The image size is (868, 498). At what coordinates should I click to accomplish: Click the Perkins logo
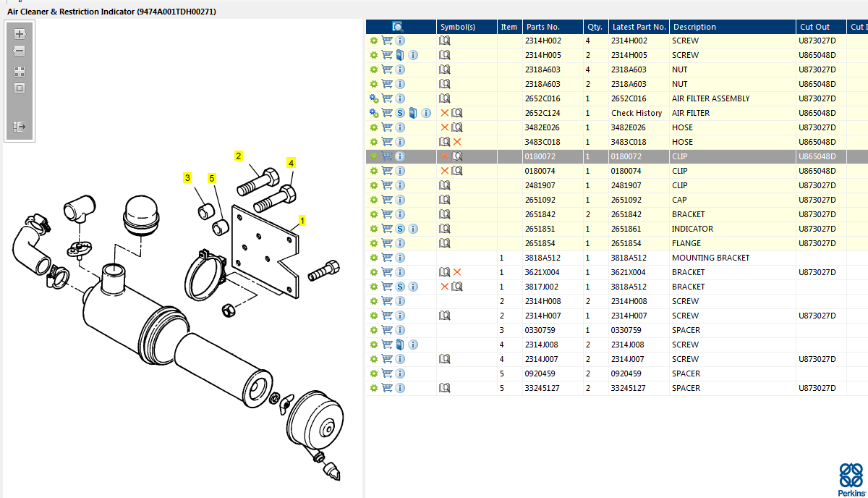851,479
